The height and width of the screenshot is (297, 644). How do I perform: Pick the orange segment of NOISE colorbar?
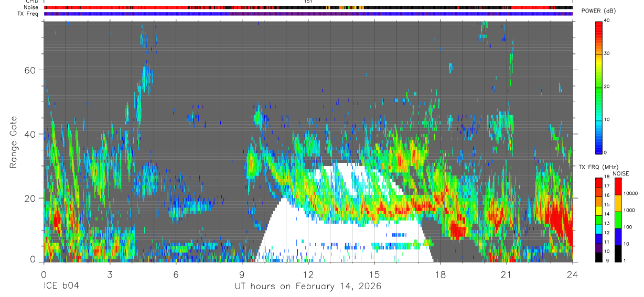tap(617, 203)
